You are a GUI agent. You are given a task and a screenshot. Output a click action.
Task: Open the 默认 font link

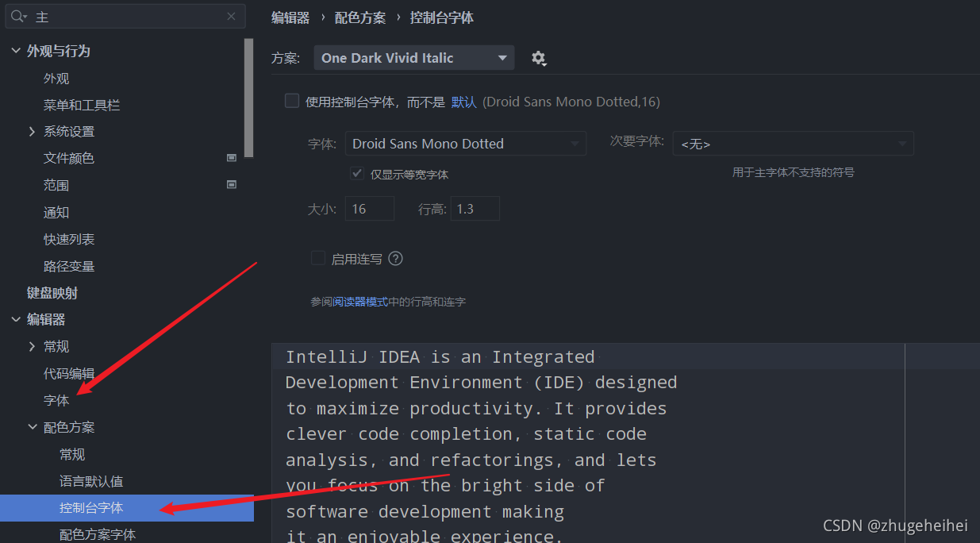463,101
